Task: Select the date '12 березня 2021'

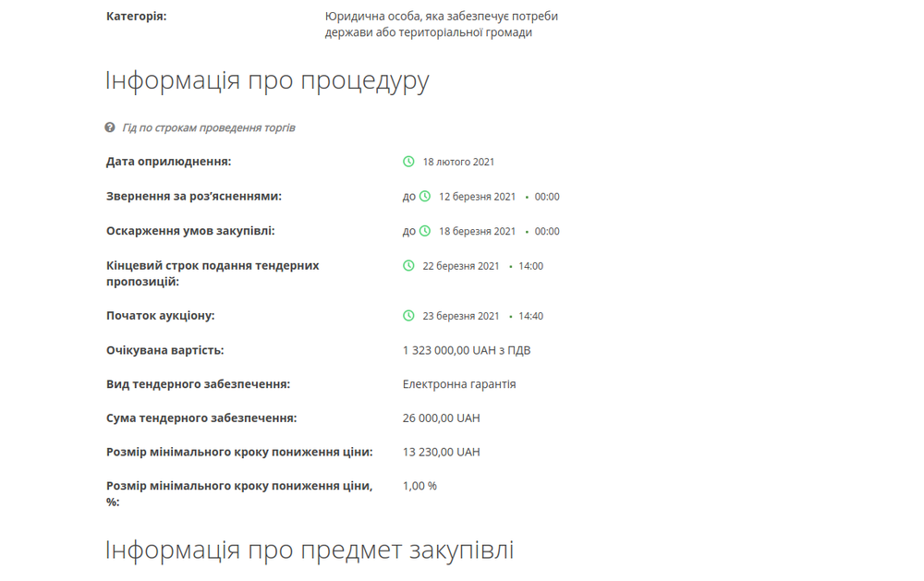Action: tap(478, 197)
